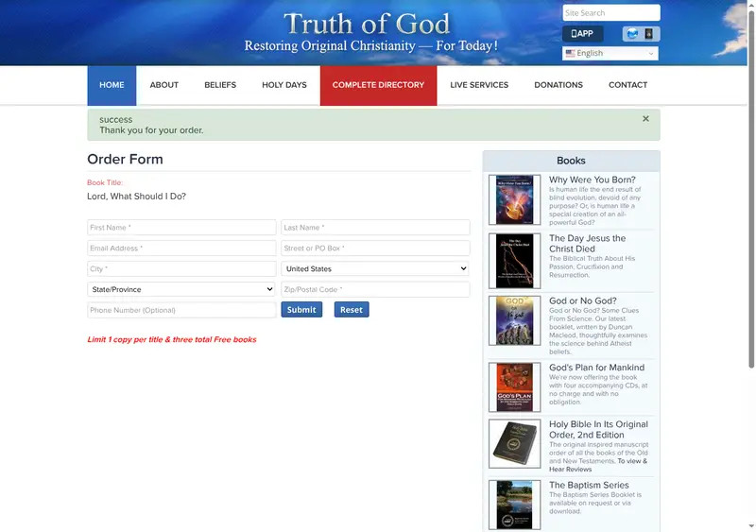Image resolution: width=756 pixels, height=532 pixels.
Task: Open the ABOUT menu item
Action: [x=163, y=85]
